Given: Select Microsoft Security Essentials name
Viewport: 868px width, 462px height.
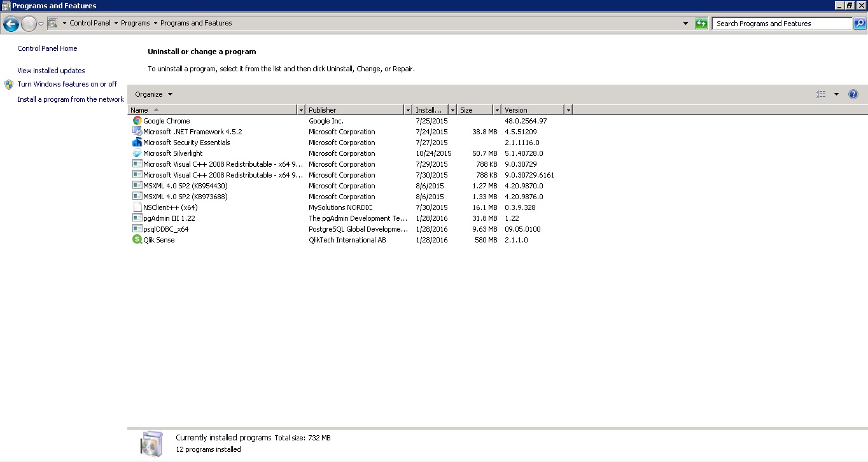Looking at the screenshot, I should 186,143.
